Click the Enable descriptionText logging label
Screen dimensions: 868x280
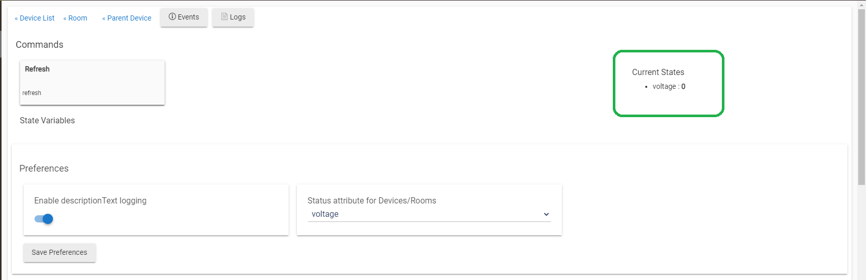click(x=91, y=200)
